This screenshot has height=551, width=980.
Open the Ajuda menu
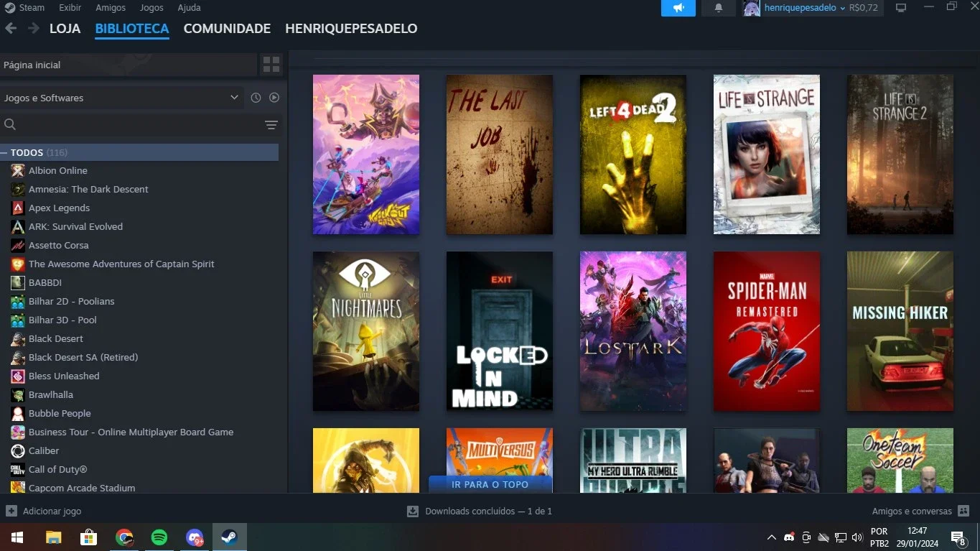click(x=190, y=8)
